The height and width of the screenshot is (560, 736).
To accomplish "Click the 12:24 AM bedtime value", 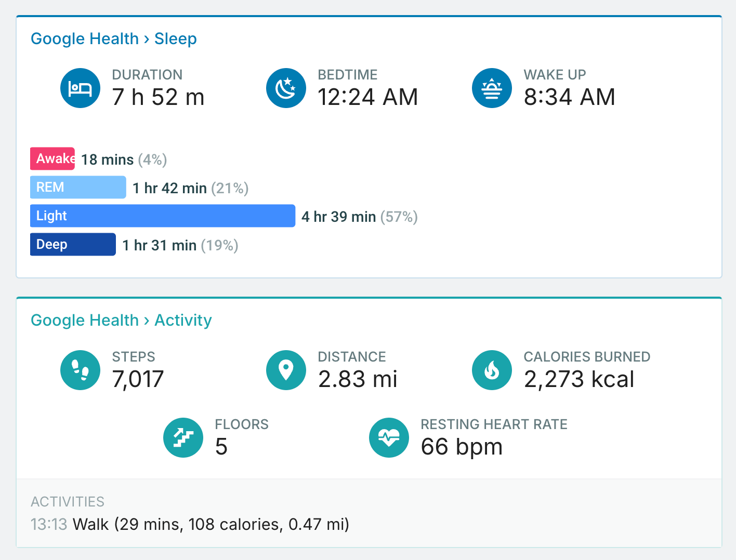I will [x=368, y=97].
